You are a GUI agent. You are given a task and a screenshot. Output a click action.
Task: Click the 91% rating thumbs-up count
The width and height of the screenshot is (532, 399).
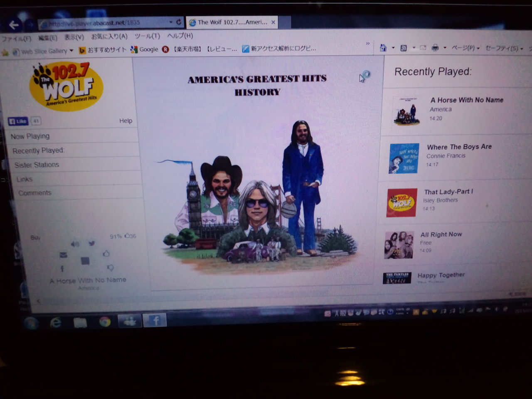123,236
